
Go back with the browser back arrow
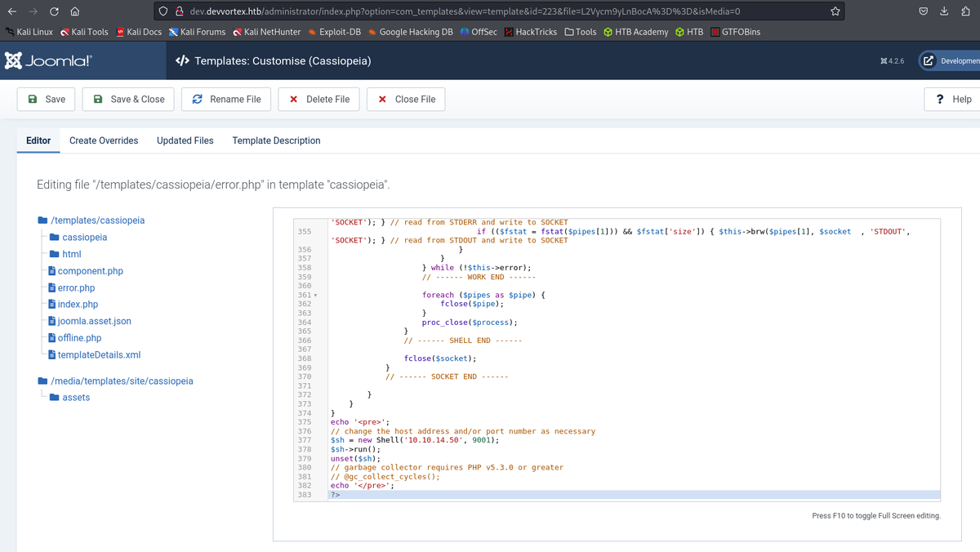click(11, 11)
